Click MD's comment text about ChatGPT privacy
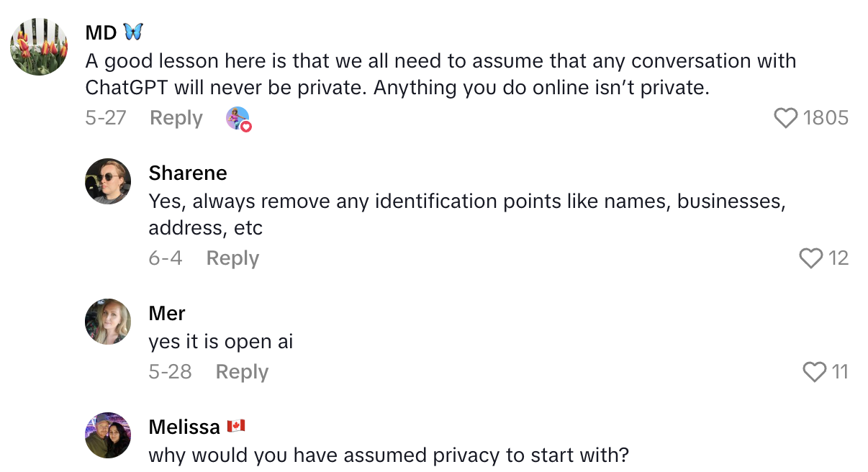 (440, 74)
